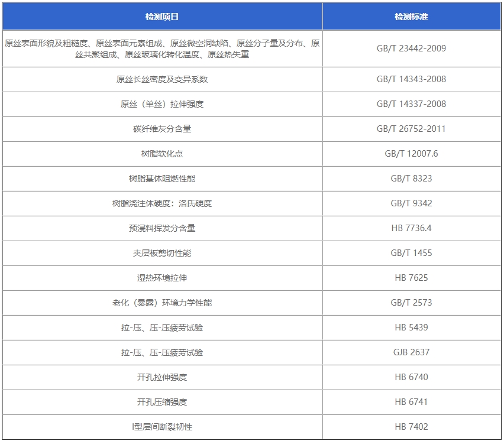Select the 湿热环境拉伸 cell
Image resolution: width=504 pixels, height=441 pixels.
pos(162,278)
